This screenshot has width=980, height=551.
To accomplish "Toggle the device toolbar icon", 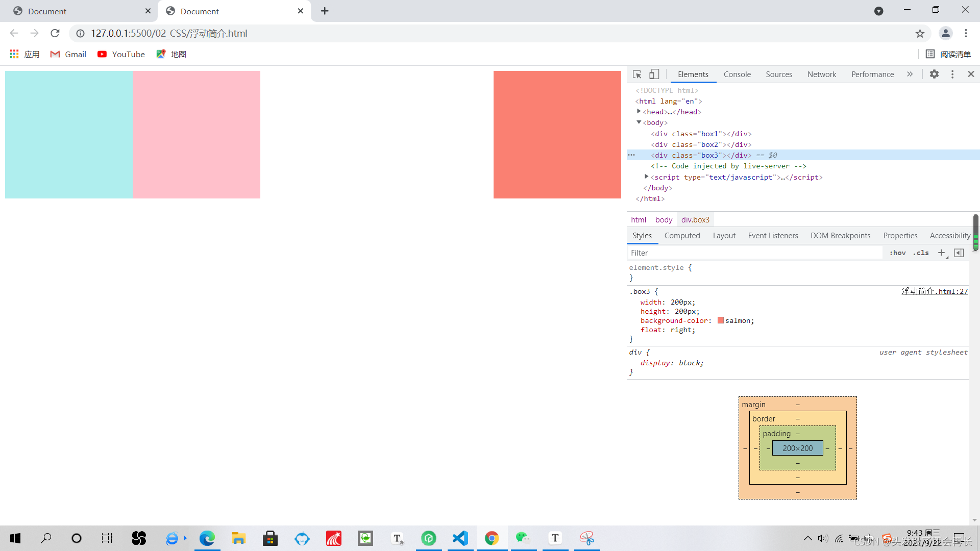I will tap(654, 74).
